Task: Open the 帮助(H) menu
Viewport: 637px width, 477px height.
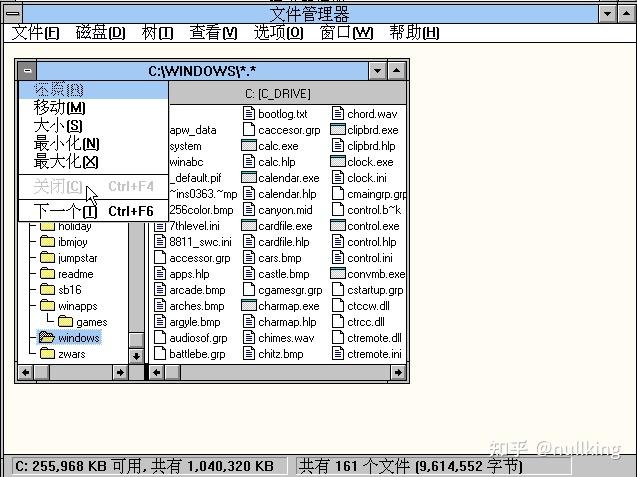Action: (414, 33)
